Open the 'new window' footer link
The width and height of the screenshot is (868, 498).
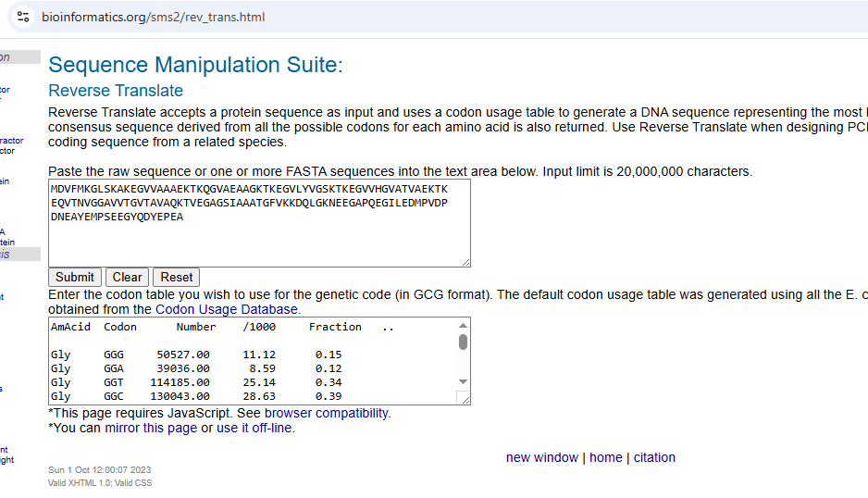[x=541, y=457]
